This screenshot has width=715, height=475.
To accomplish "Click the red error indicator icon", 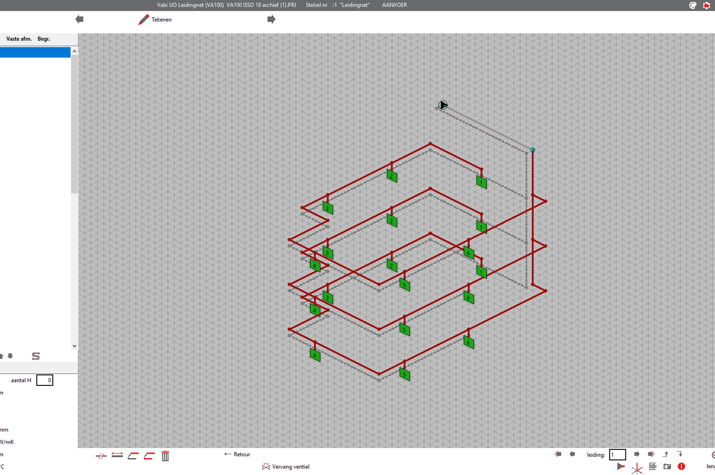I will point(682,467).
